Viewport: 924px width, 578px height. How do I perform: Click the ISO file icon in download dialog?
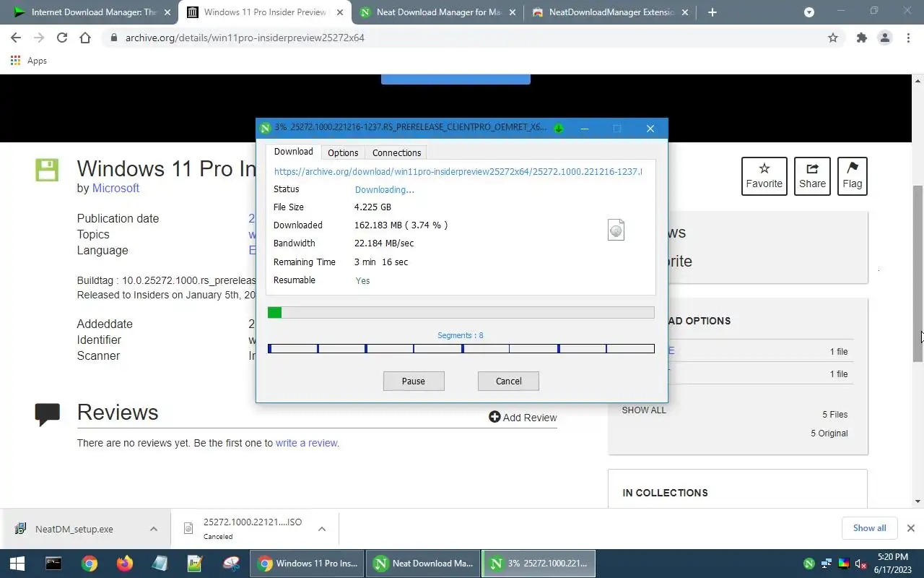coord(616,230)
